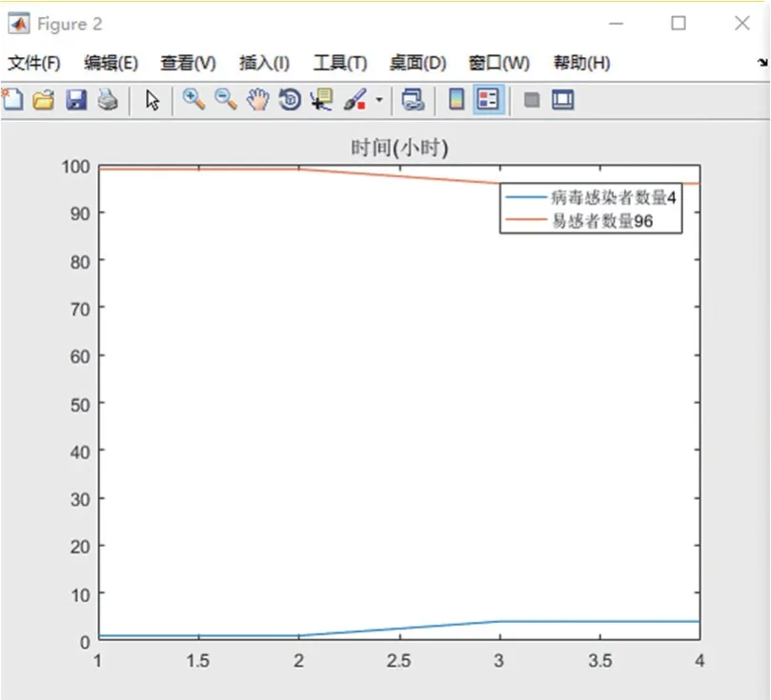Viewport: 771px width, 700px height.
Task: Select the Brush data tool
Action: [355, 100]
